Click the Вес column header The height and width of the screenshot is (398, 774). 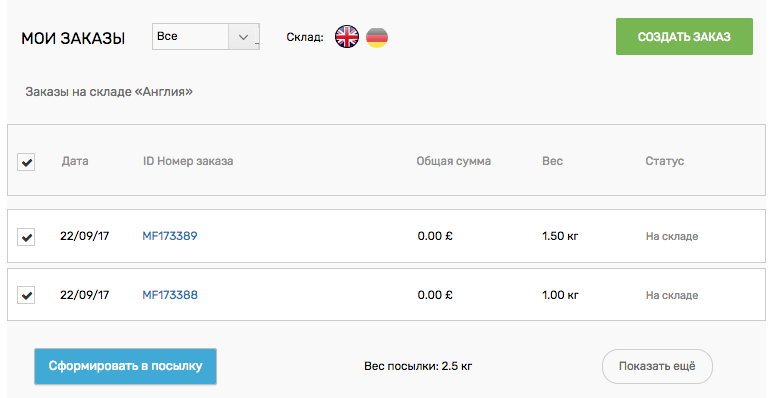click(x=552, y=161)
